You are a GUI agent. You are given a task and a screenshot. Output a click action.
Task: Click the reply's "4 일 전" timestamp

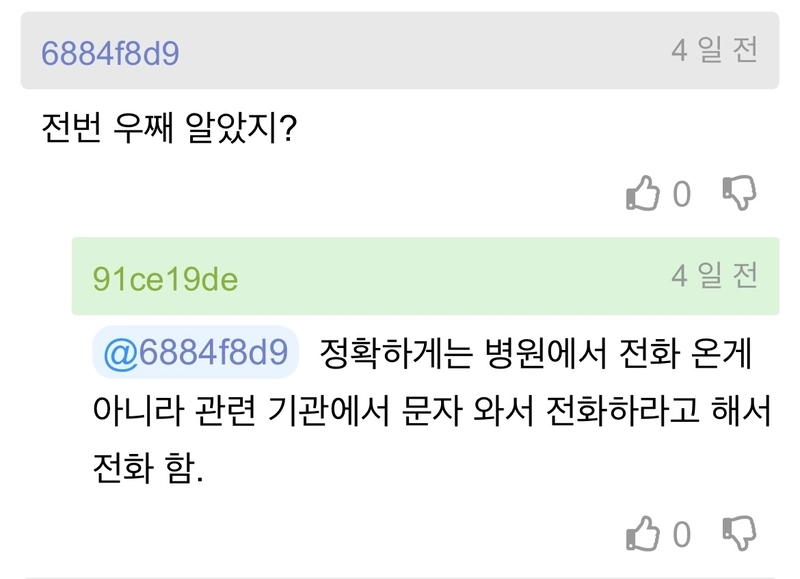714,276
